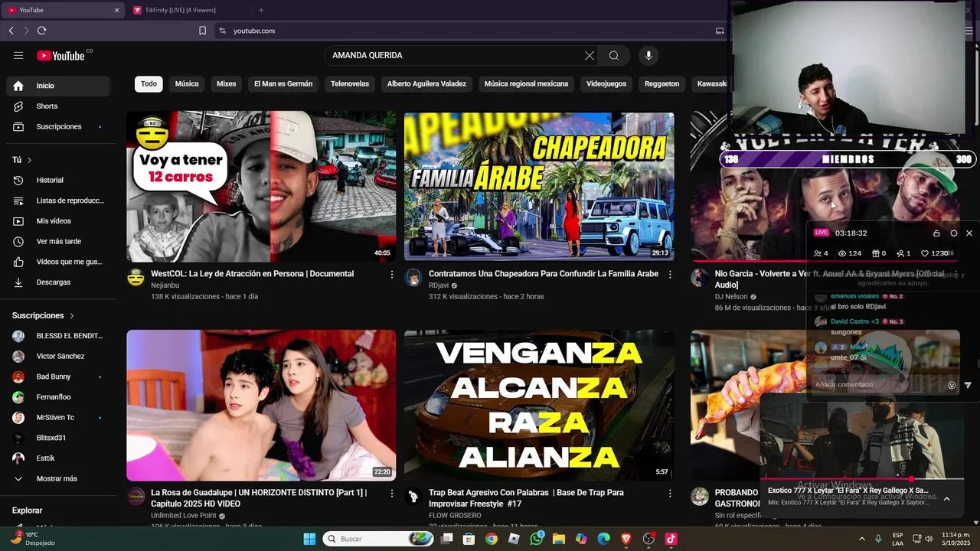Open Historial in the sidebar

pos(58,180)
